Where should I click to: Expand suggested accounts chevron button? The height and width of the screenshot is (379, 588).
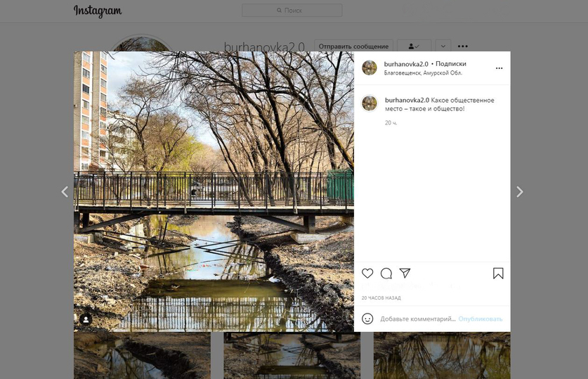(443, 46)
